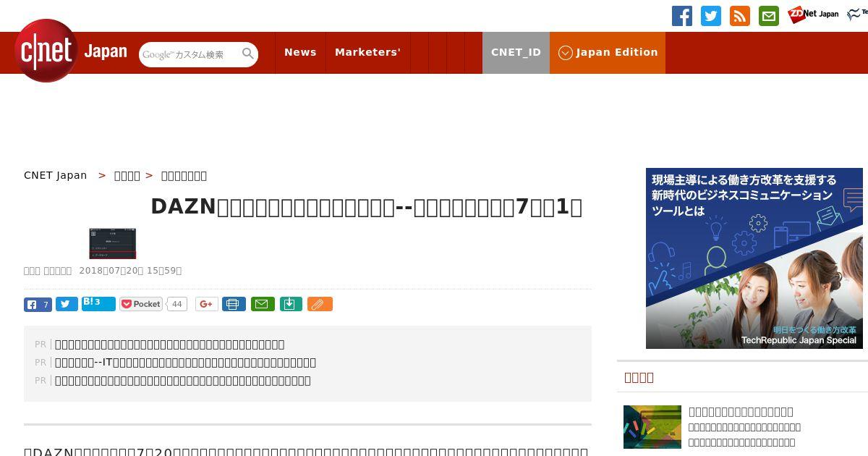The image size is (868, 456).
Task: Open the CNET_ID tab
Action: pyautogui.click(x=516, y=52)
